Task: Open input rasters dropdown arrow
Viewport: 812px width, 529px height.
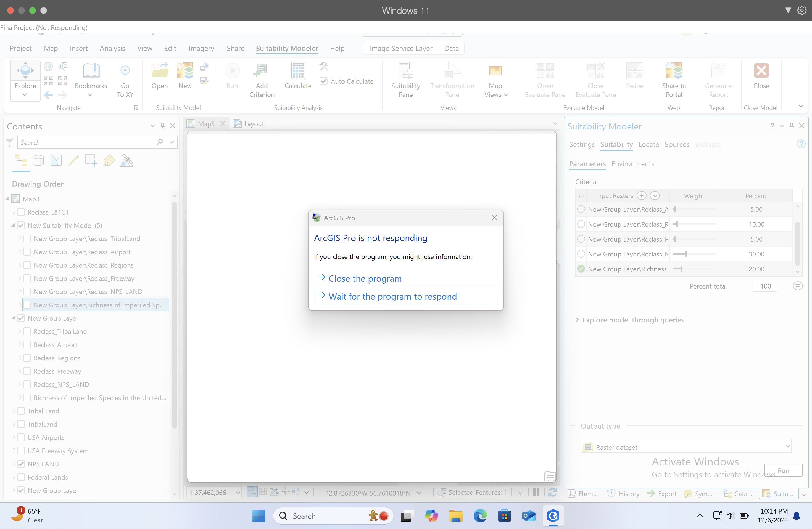Action: 655,195
